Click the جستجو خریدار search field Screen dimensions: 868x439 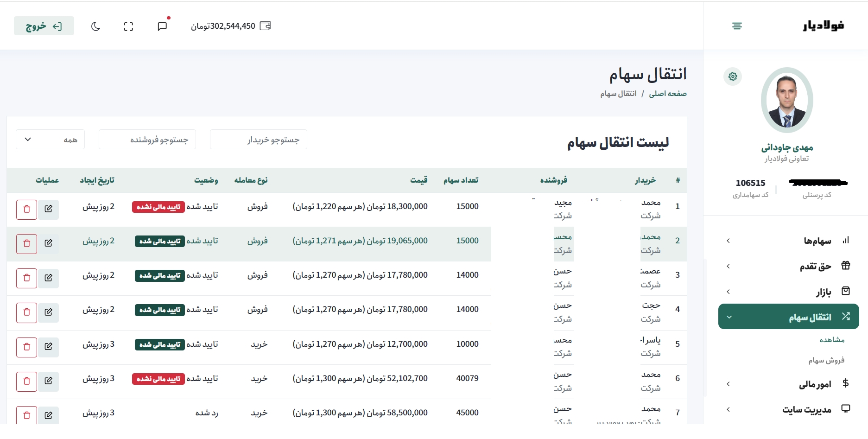(x=259, y=140)
